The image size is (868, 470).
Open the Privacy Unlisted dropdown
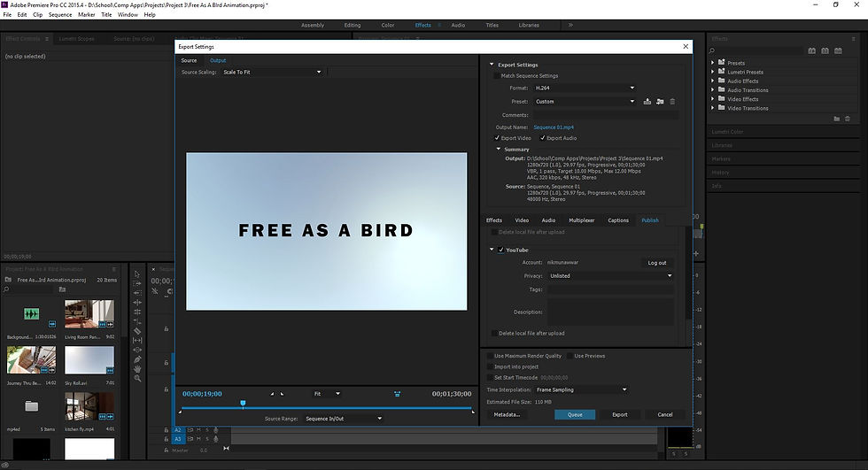[610, 276]
